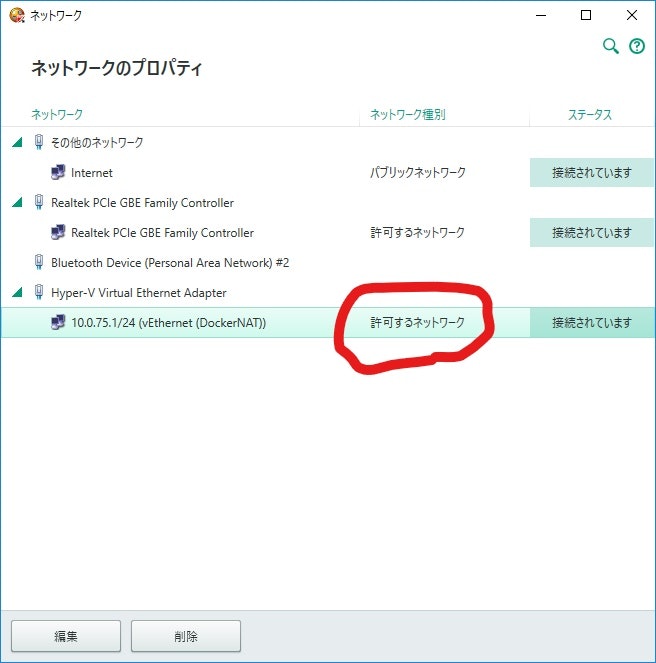Click 許可するネットワーク type in DockerNAT row

click(x=417, y=322)
